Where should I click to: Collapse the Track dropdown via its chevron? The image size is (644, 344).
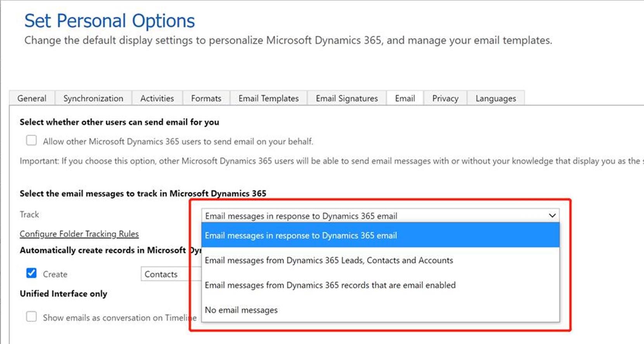(552, 215)
